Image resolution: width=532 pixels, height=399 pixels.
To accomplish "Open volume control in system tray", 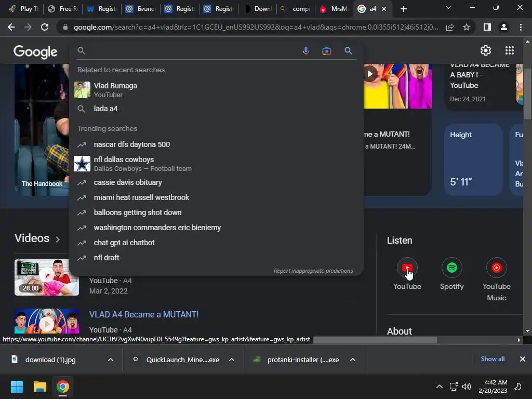I will (x=467, y=387).
